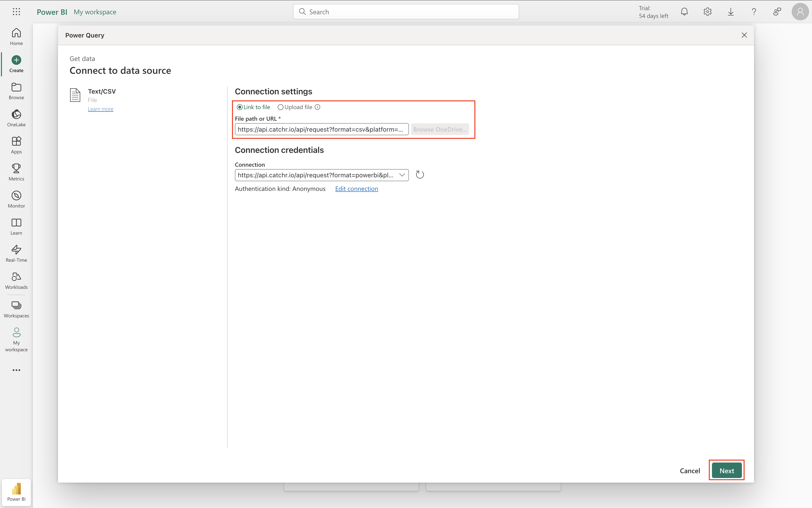Click Edit connection link
This screenshot has height=508, width=812.
(x=356, y=189)
